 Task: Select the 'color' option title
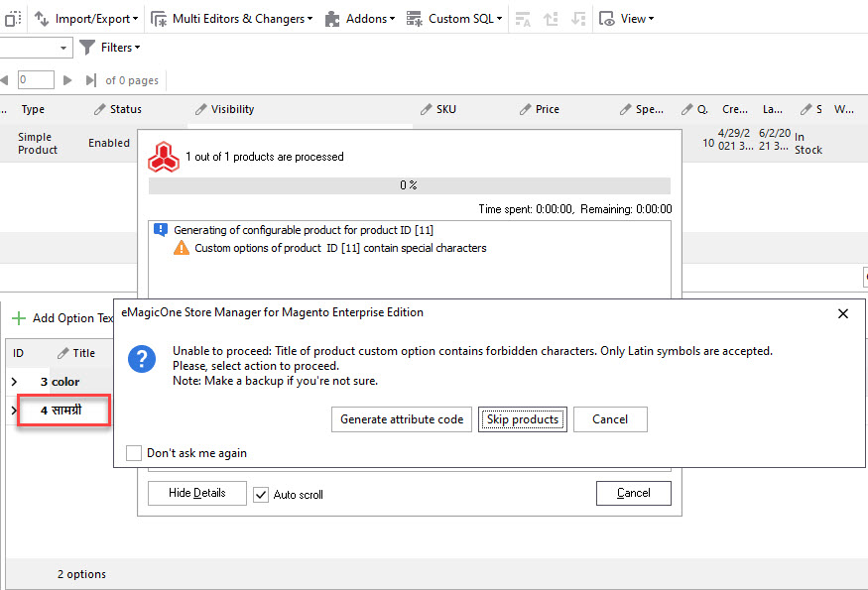tap(65, 382)
